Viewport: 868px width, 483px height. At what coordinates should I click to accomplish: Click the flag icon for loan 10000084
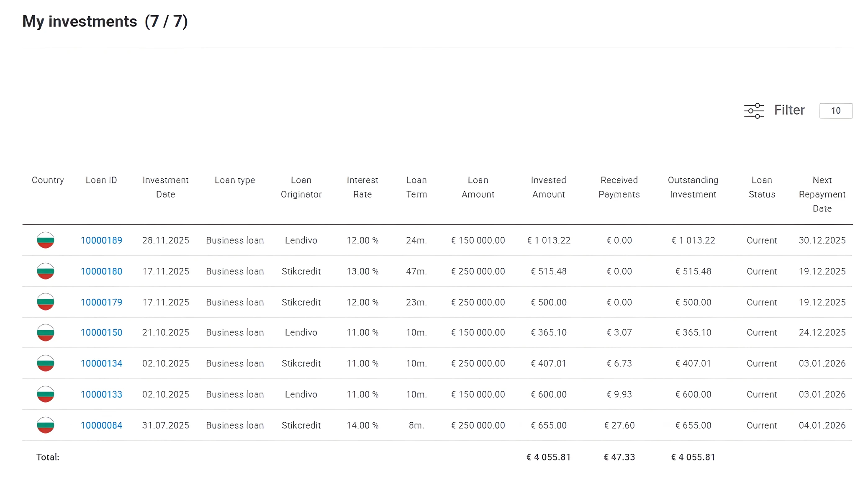pos(46,425)
